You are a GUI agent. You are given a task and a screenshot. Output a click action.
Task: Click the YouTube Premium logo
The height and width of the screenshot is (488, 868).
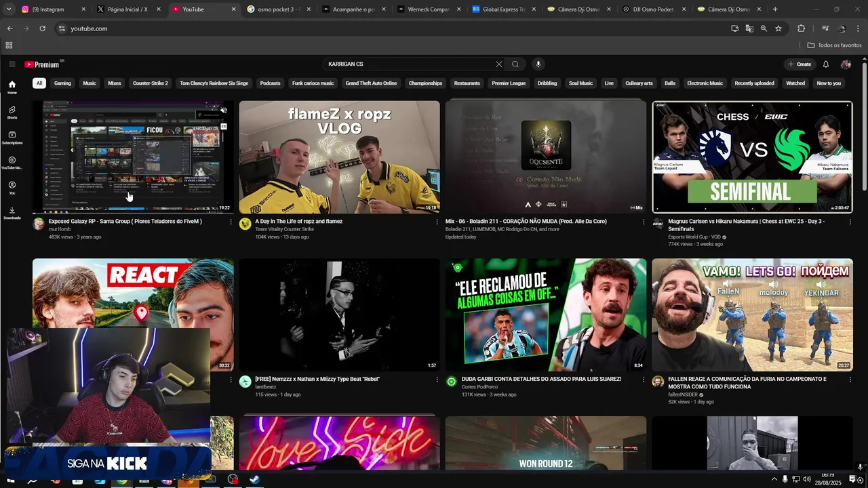[x=43, y=64]
